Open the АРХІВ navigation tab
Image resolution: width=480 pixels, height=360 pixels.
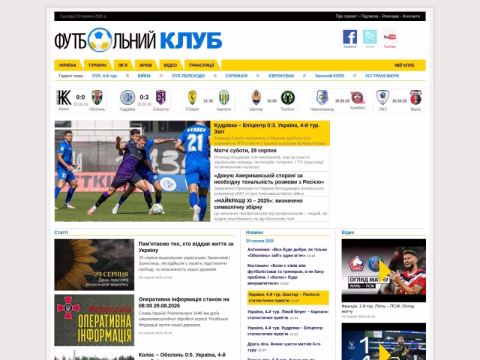(x=146, y=65)
